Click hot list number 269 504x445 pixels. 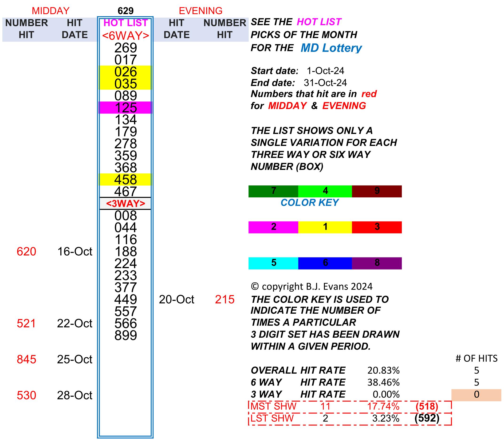(126, 48)
